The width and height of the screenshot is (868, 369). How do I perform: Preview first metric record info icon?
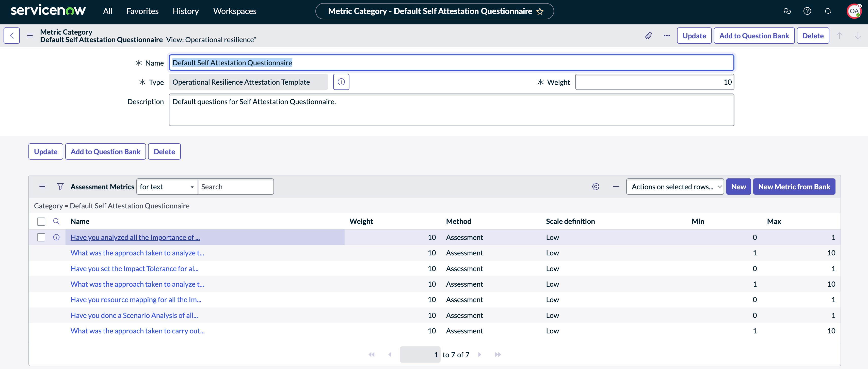click(56, 237)
